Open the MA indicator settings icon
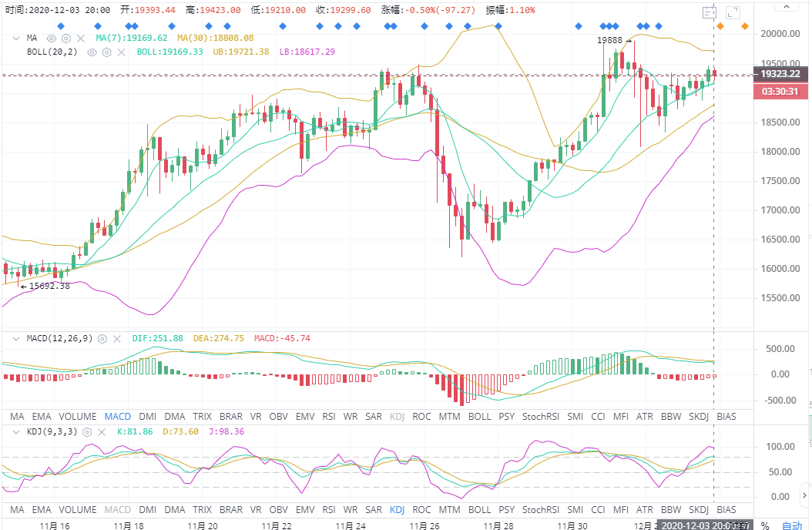 [x=65, y=38]
